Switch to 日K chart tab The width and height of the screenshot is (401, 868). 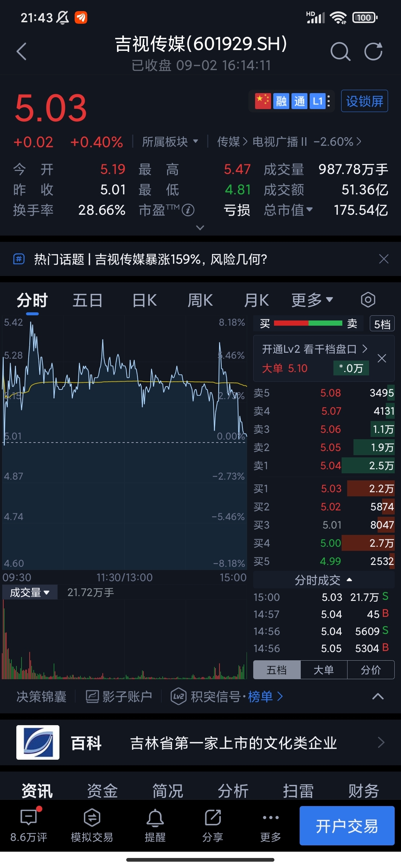tap(144, 300)
